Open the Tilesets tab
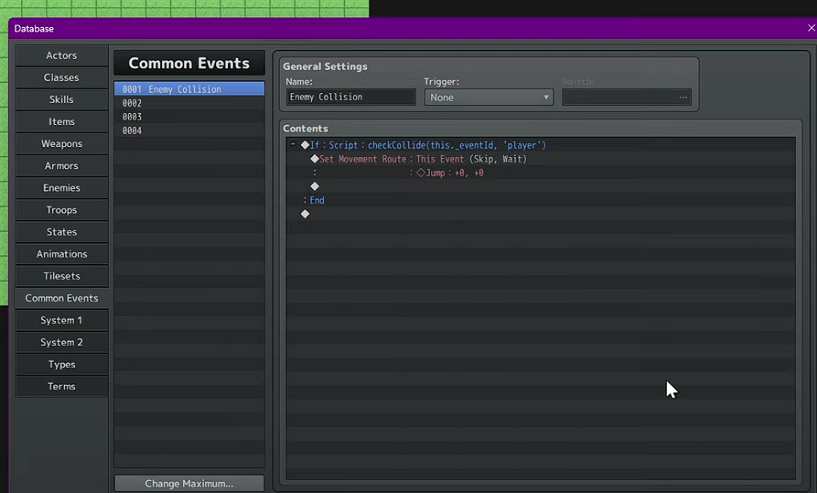This screenshot has width=817, height=493. click(61, 276)
